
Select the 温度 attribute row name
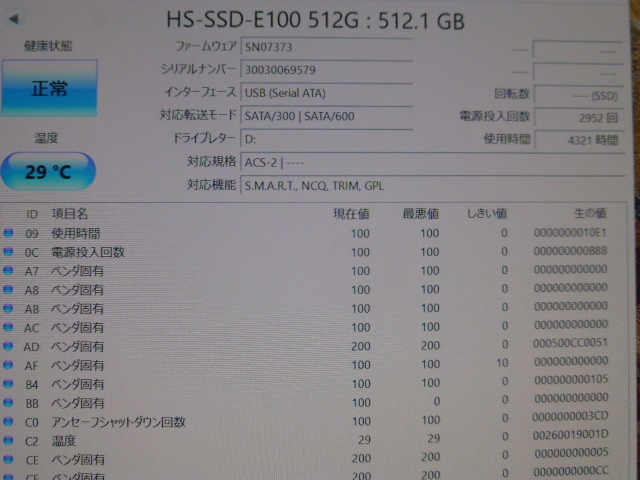click(x=64, y=440)
